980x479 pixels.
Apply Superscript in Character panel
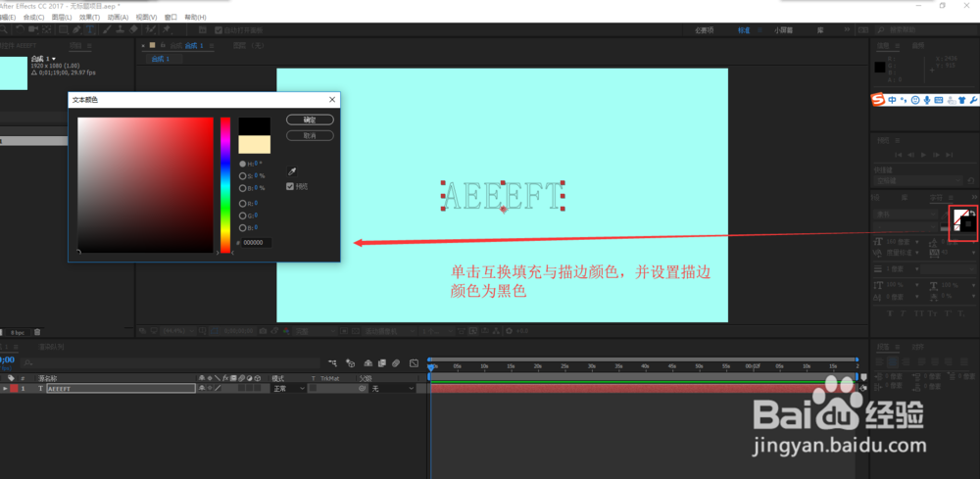[x=948, y=313]
